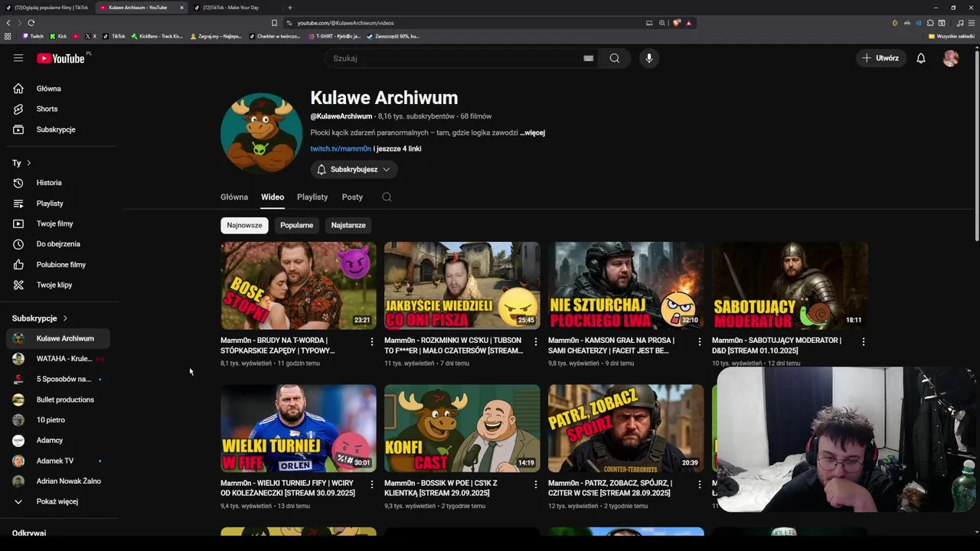Open Adamek TV subscription channel

[58, 461]
